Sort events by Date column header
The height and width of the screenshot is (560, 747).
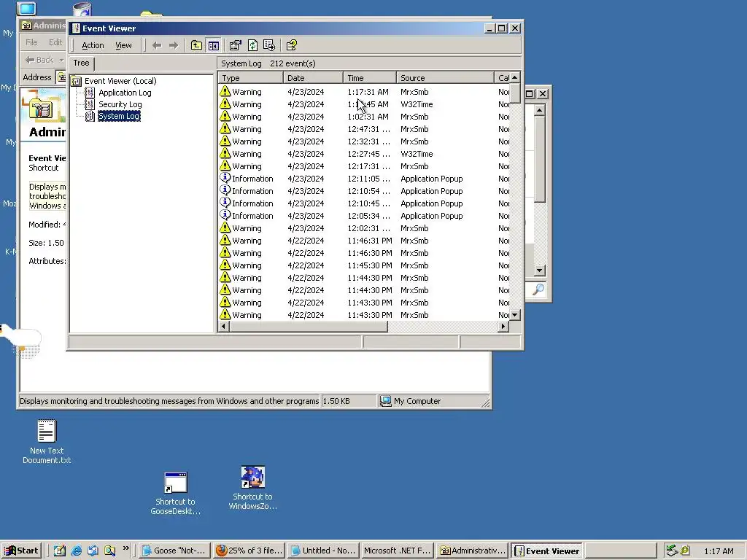pos(313,77)
